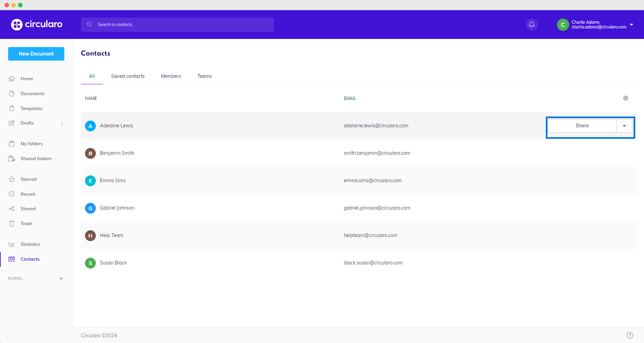Share with Adelaine Lewis

point(582,126)
